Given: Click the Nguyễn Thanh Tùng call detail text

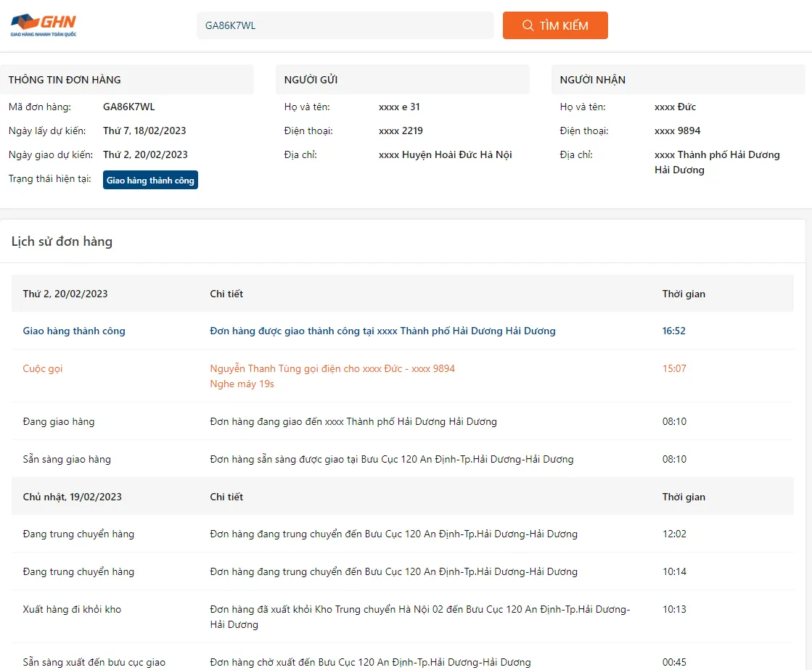Looking at the screenshot, I should point(332,368).
